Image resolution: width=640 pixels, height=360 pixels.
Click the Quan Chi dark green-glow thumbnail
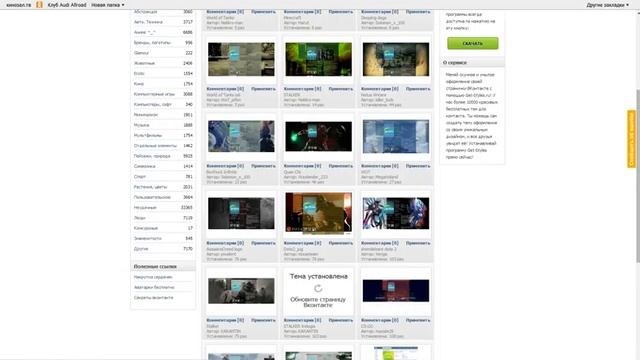[x=318, y=136]
